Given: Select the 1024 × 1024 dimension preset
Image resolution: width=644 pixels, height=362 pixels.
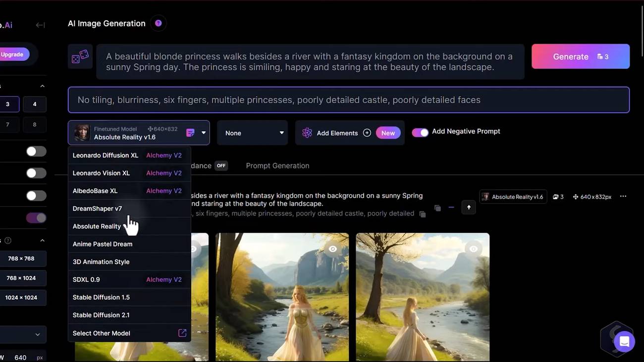Looking at the screenshot, I should (x=22, y=298).
